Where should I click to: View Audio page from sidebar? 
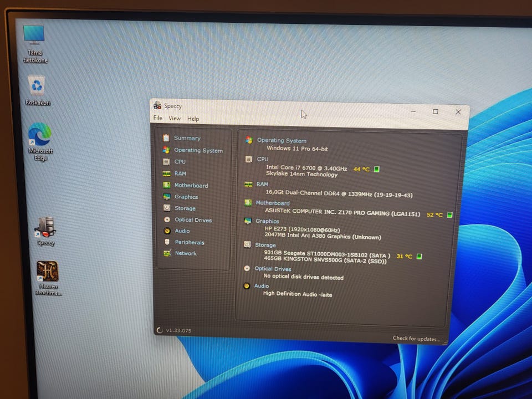pyautogui.click(x=182, y=231)
